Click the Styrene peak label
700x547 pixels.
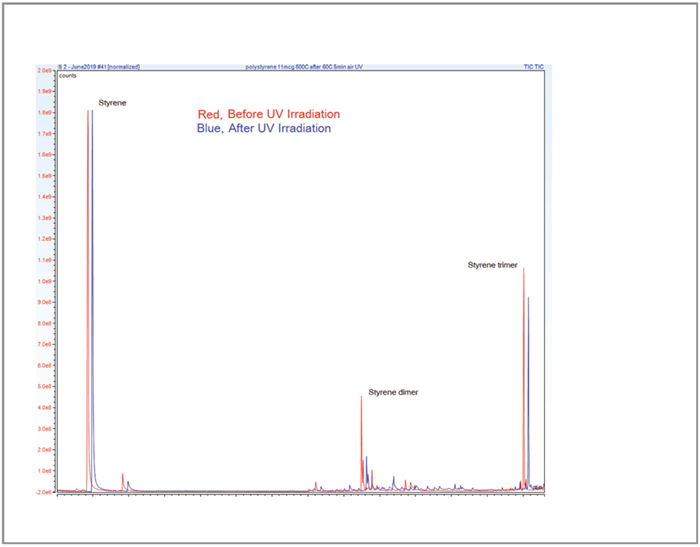(x=112, y=103)
